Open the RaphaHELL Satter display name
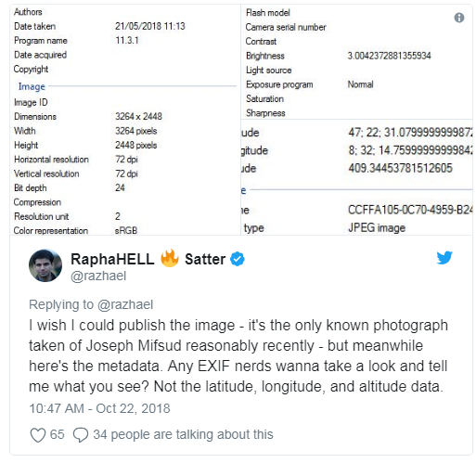The width and height of the screenshot is (476, 463). pyautogui.click(x=148, y=259)
